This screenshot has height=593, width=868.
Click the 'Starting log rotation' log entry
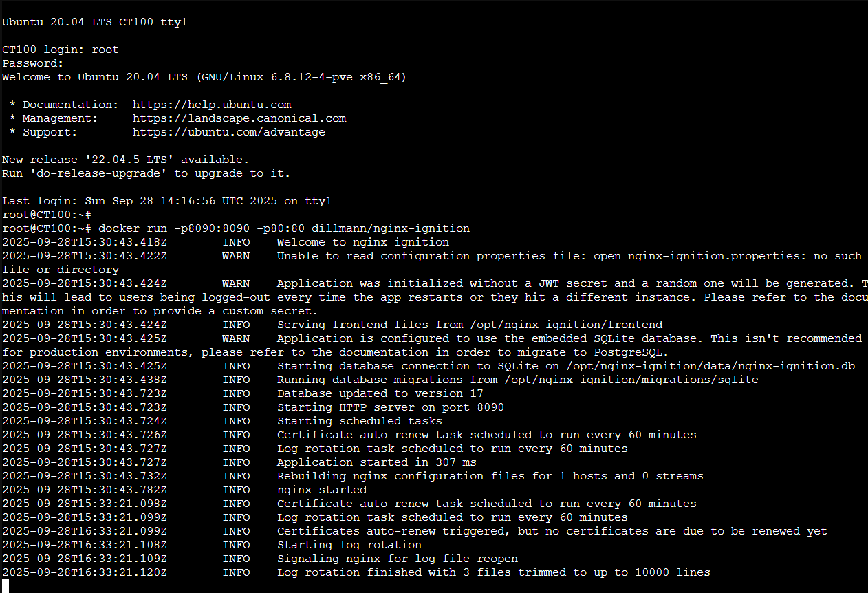click(x=349, y=545)
